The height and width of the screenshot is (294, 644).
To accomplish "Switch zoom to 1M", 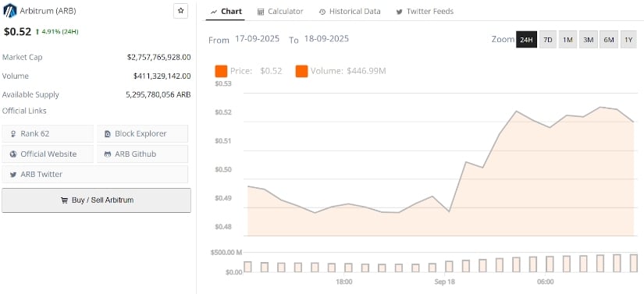I will pyautogui.click(x=568, y=40).
